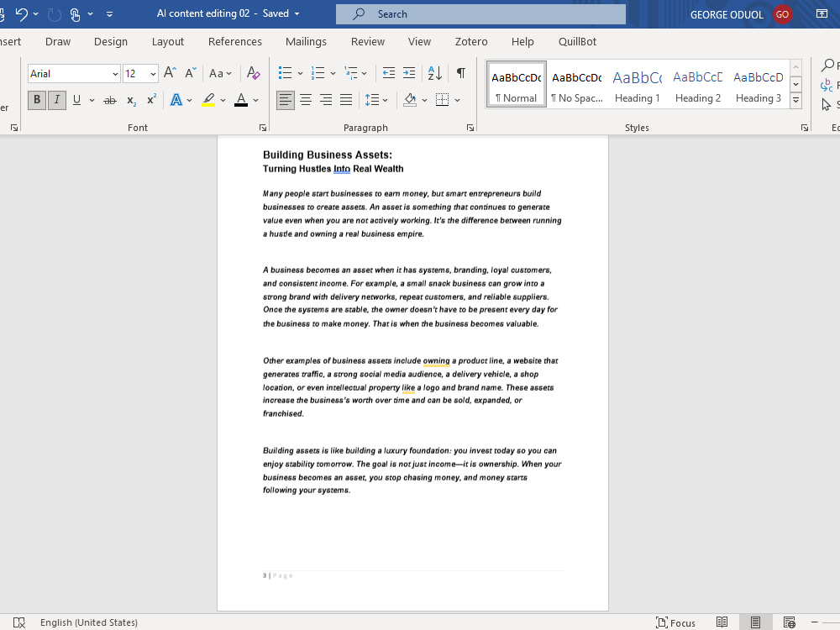Expand font color dropdown arrow
The image size is (840, 630).
tap(255, 100)
